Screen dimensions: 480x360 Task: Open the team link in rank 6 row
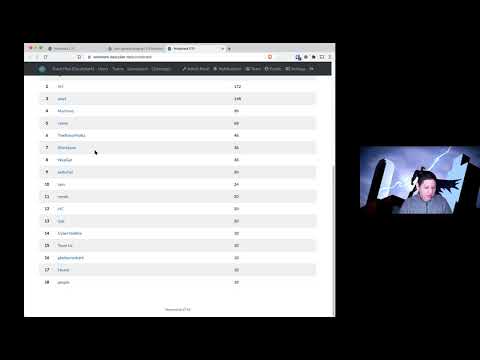(71, 135)
